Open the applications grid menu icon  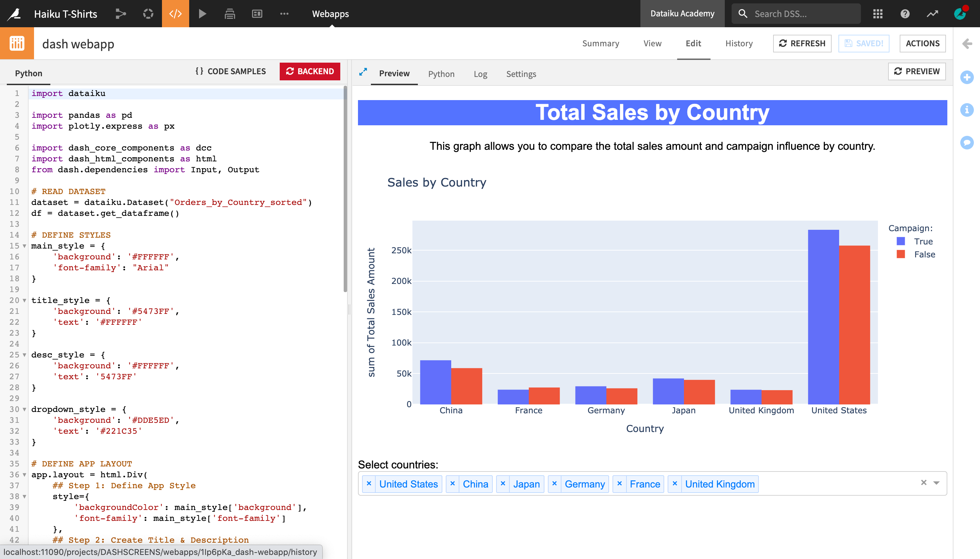878,14
